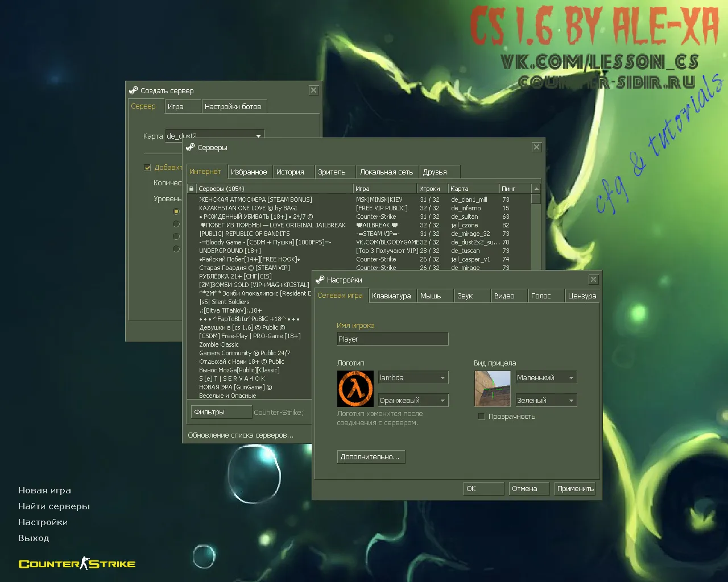Click the Фильтры filter control

click(x=221, y=411)
